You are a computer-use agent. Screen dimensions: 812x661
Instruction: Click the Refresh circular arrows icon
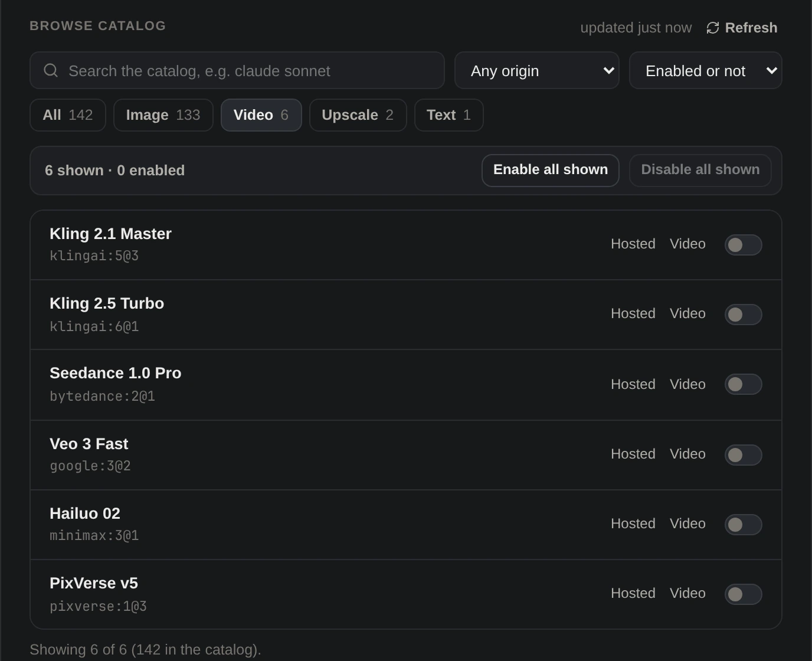713,28
